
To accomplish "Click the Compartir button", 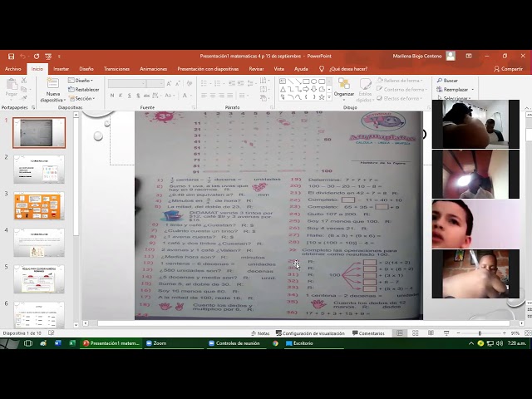I will (508, 69).
